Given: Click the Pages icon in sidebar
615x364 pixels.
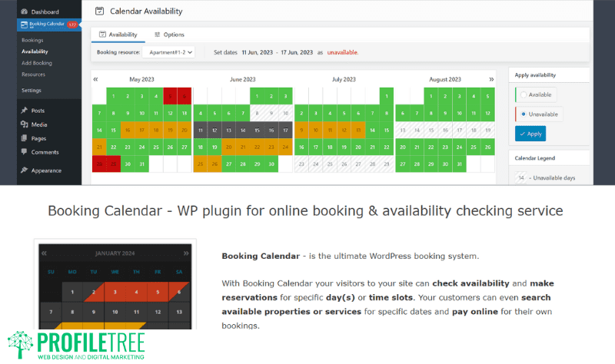Looking at the screenshot, I should coord(25,138).
